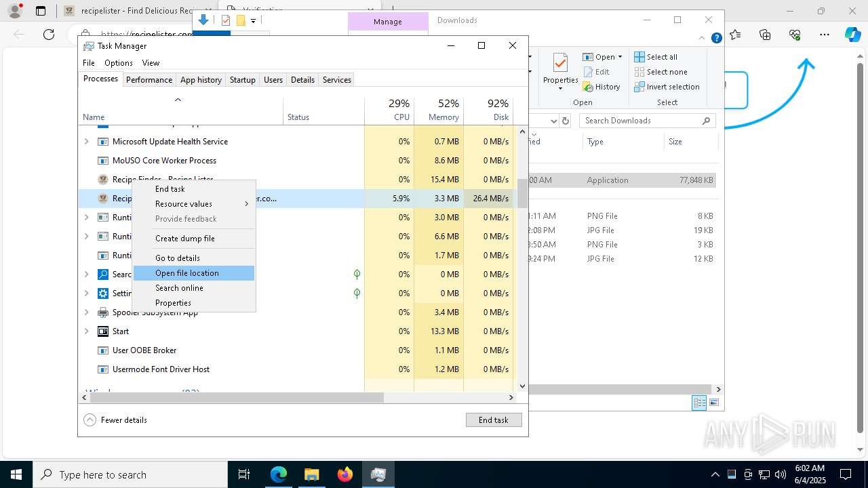Open Task Manager View menu
Image resolution: width=868 pixels, height=488 pixels.
click(x=151, y=62)
